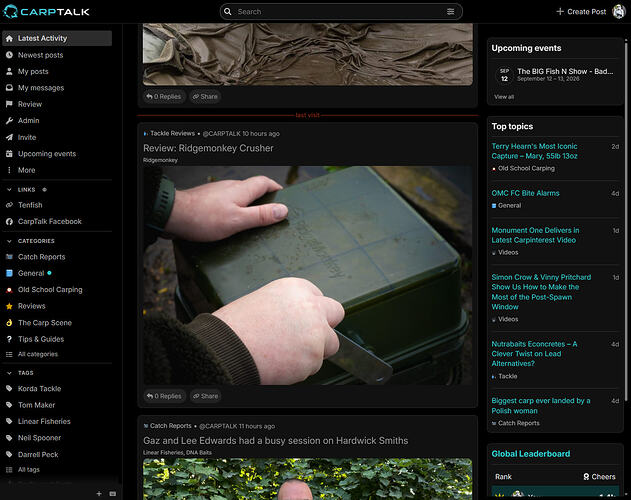Click the Neil Spooner tag icon
The width and height of the screenshot is (631, 500).
point(9,438)
